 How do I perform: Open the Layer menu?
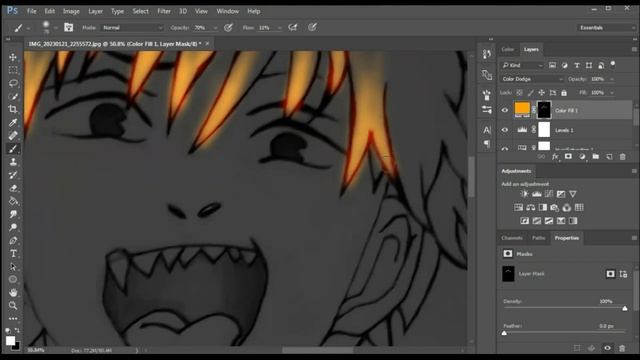(96, 11)
